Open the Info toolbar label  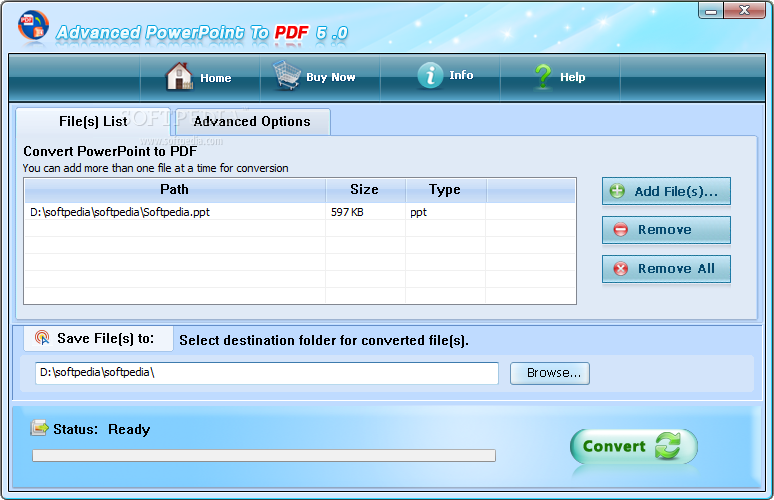(461, 75)
